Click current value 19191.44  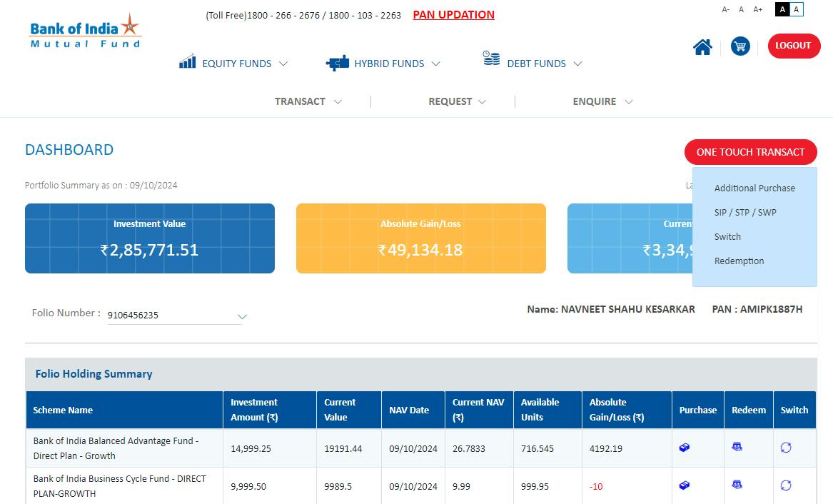click(x=343, y=449)
